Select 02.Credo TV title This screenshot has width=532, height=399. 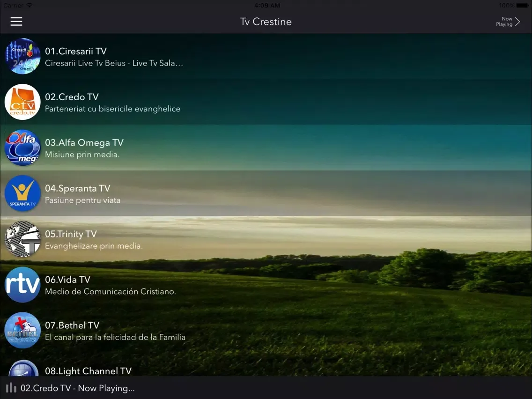[x=72, y=97]
